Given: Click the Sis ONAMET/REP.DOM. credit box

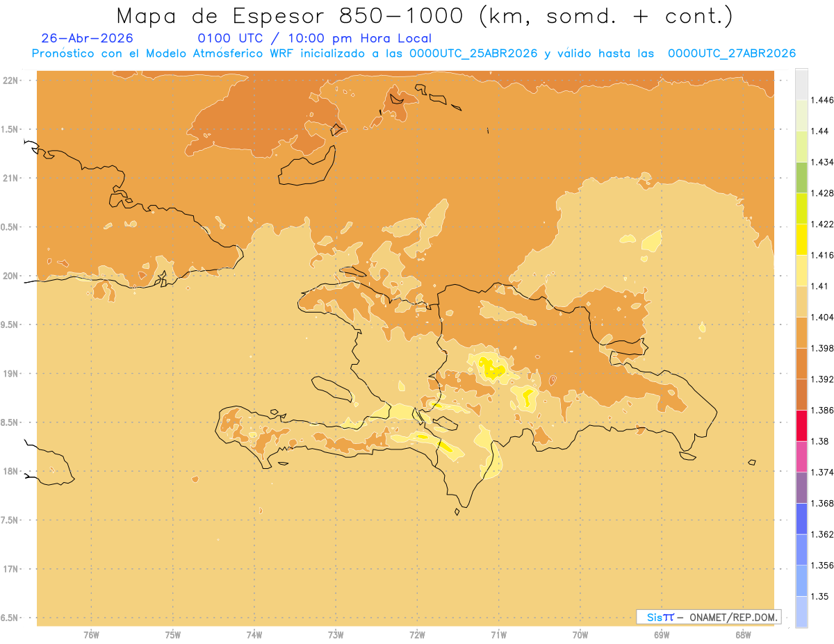Looking at the screenshot, I should click(709, 617).
